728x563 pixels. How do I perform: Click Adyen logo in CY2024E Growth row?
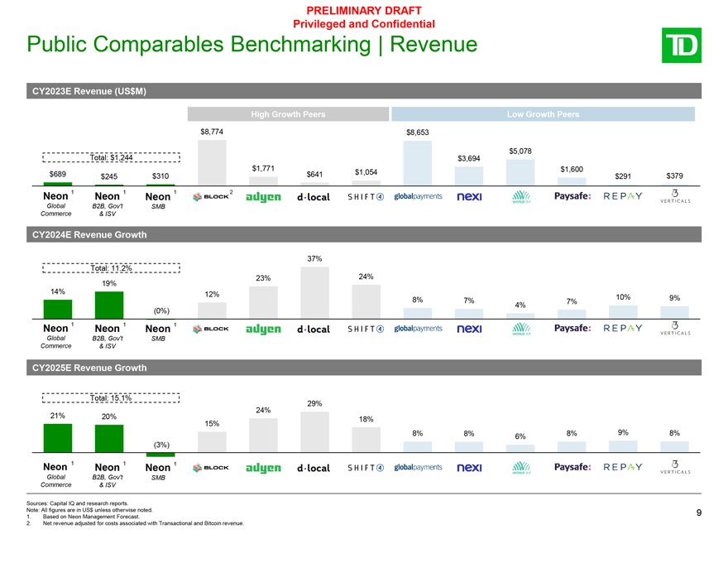(263, 330)
